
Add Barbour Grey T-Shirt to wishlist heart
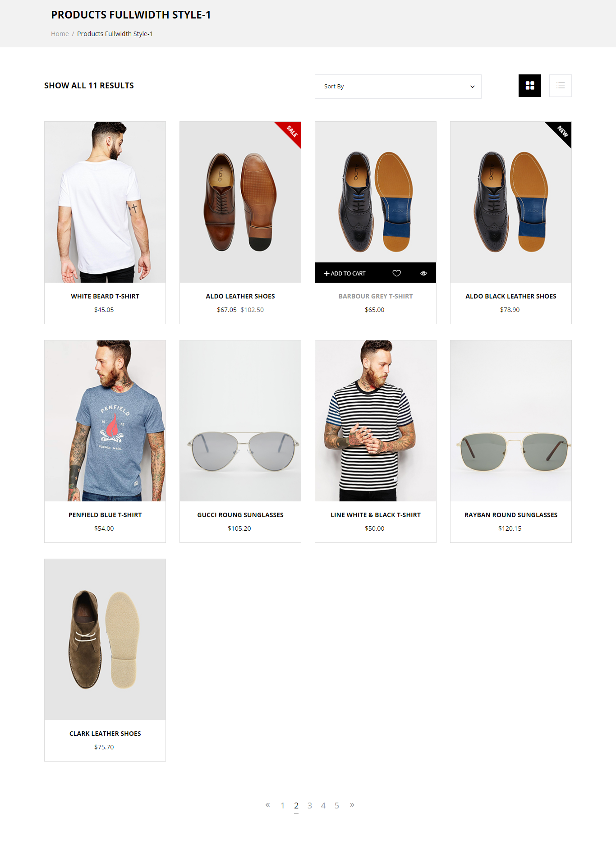(396, 273)
